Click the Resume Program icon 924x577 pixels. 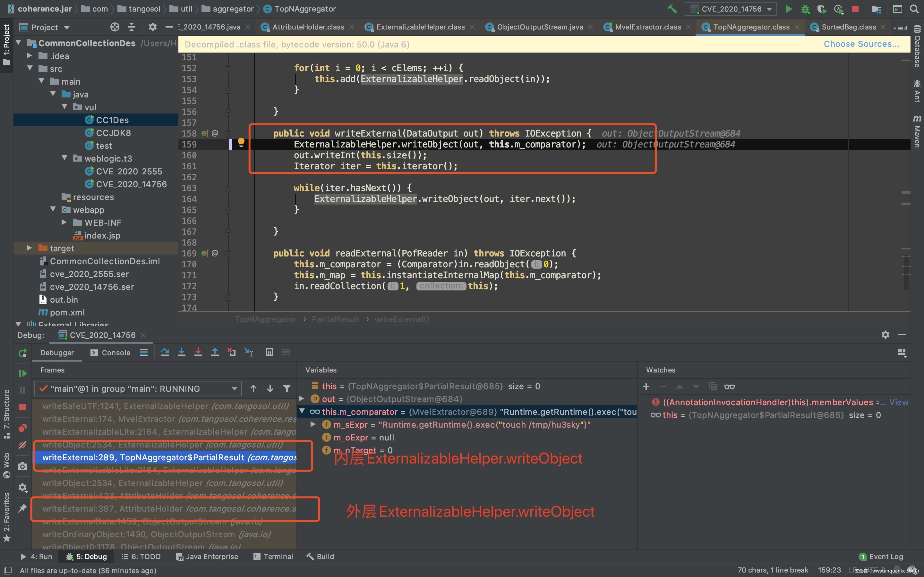click(x=22, y=373)
